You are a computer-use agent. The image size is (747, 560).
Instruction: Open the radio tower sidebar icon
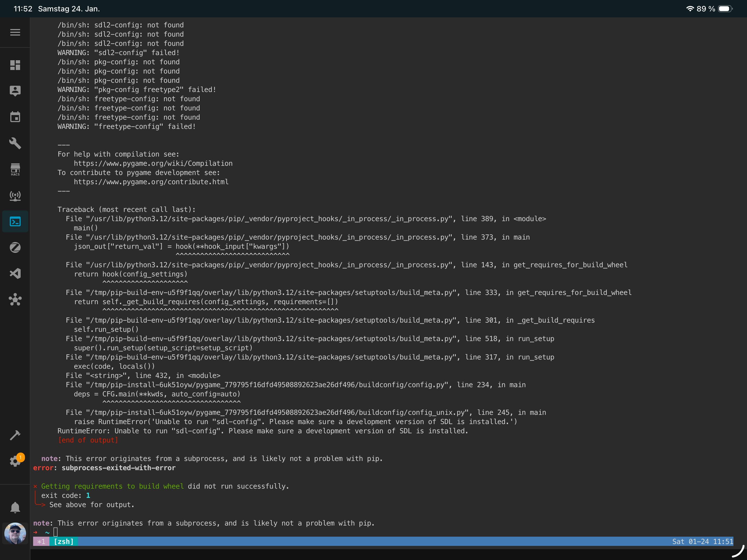(15, 196)
